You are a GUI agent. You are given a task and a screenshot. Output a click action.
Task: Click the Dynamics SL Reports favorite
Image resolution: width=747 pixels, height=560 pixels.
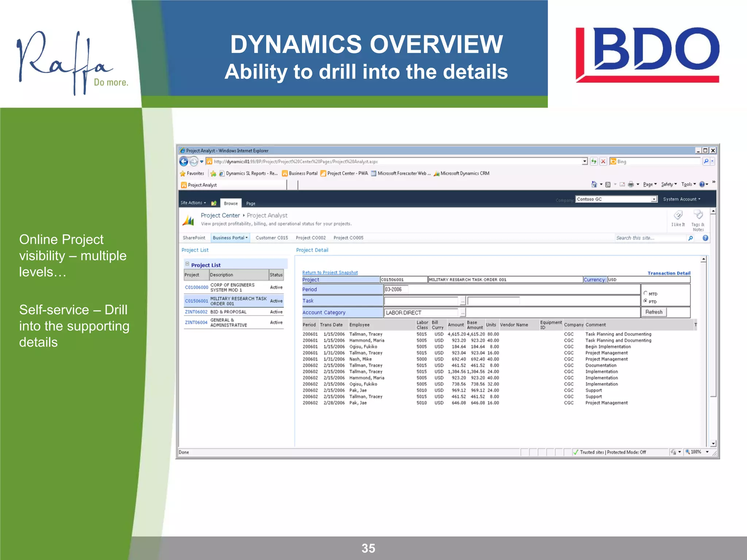pyautogui.click(x=248, y=174)
